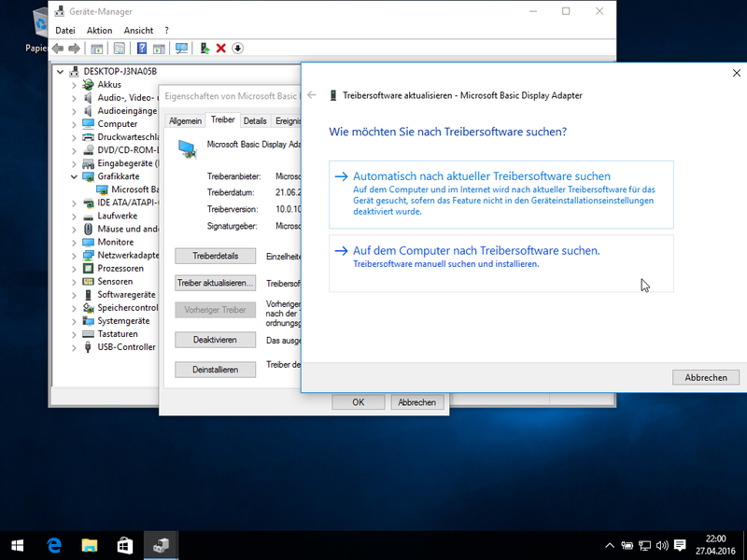Click the circled down-arrow disable device toolbar icon
This screenshot has width=747, height=560.
click(x=238, y=48)
